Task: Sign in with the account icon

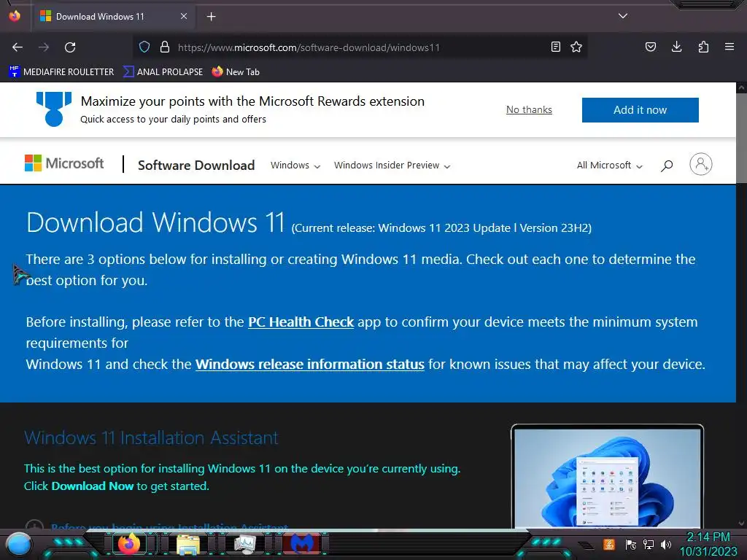Action: tap(701, 164)
